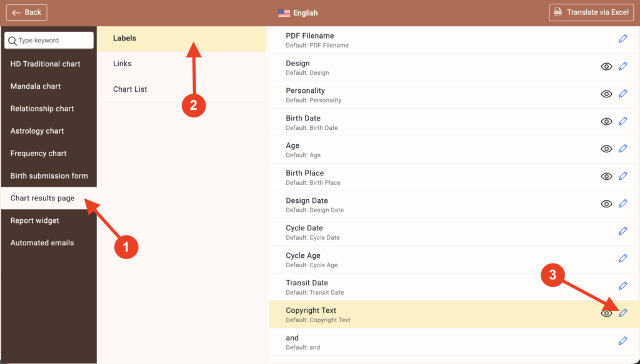Hide the Age label with eye icon
640x364 pixels.
pos(606,149)
